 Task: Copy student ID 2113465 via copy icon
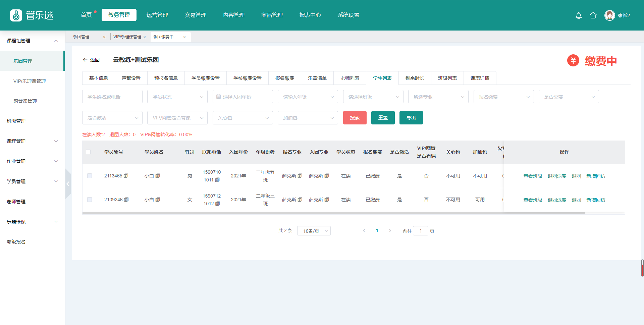coord(126,176)
